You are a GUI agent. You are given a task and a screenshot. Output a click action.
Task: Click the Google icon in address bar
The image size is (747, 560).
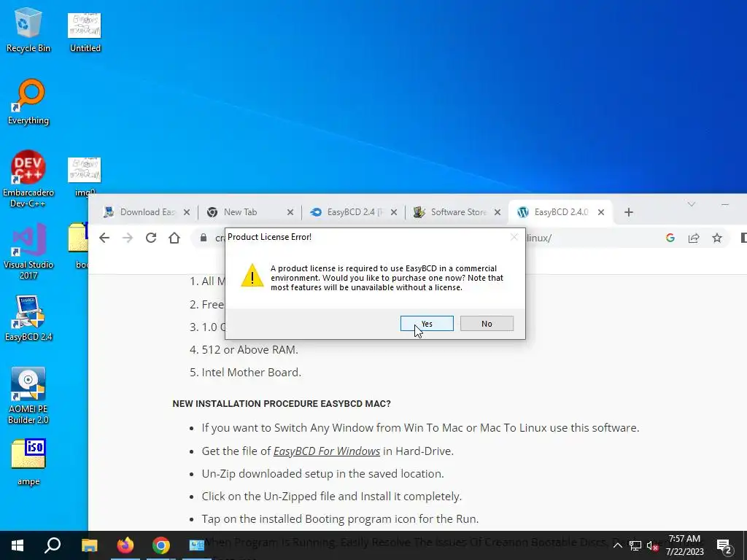click(670, 238)
